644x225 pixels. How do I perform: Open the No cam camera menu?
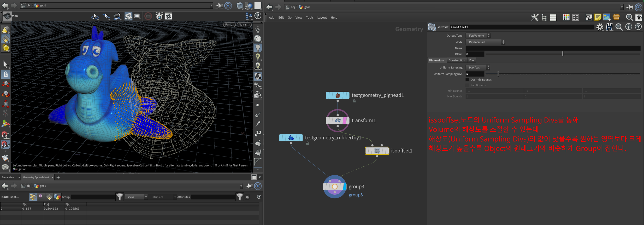pos(244,25)
